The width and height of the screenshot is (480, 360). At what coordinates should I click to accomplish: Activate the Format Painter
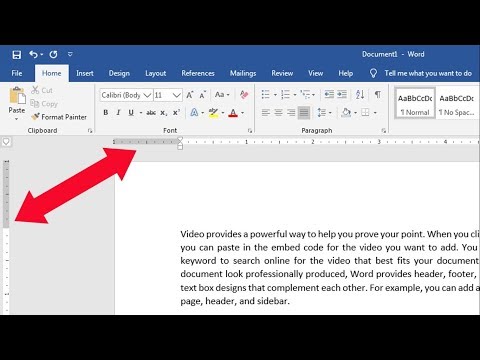point(59,117)
